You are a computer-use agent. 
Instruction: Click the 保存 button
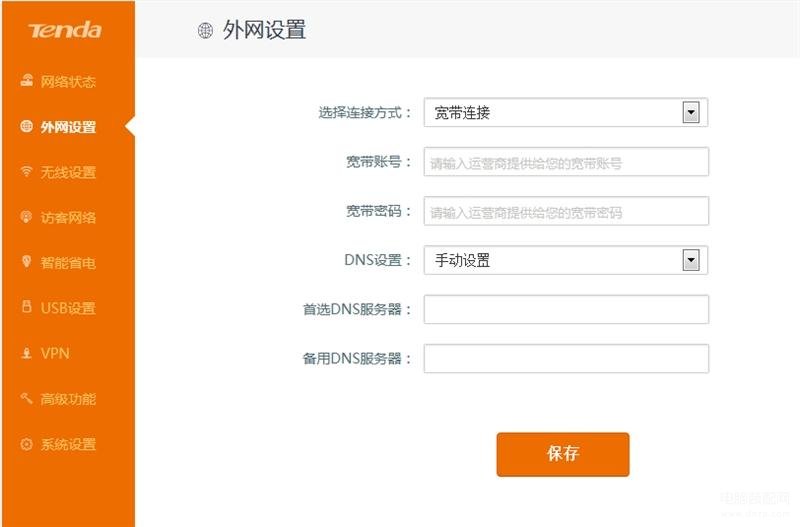[563, 454]
